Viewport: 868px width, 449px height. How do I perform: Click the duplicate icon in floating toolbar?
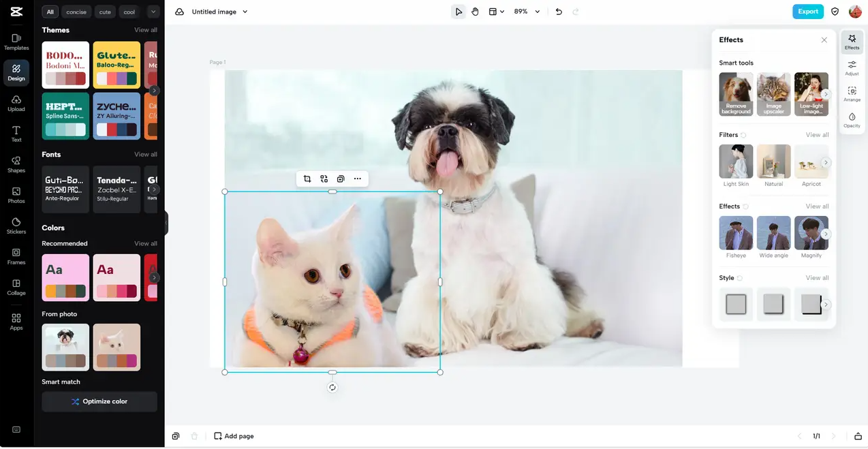click(341, 179)
